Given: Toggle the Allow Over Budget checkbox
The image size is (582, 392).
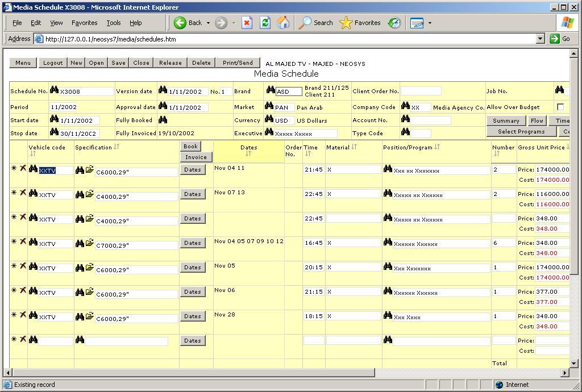Looking at the screenshot, I should 560,107.
